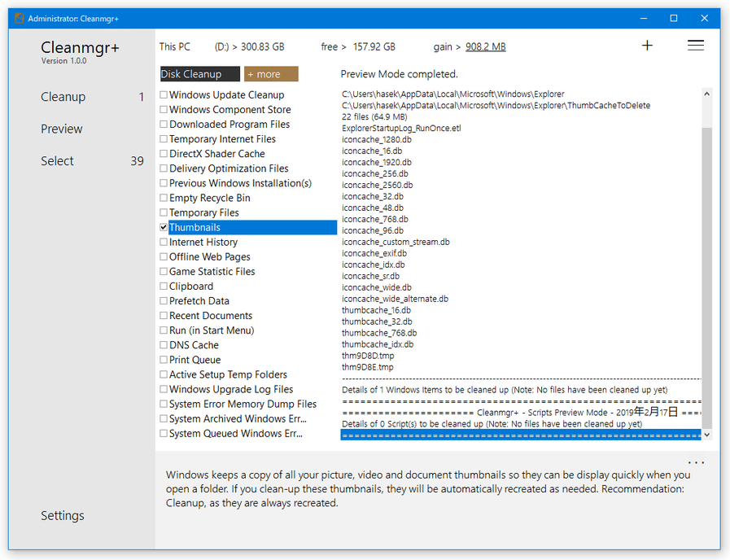Image resolution: width=730 pixels, height=560 pixels.
Task: Maximize the Cleanmgr+ window
Action: 674,18
